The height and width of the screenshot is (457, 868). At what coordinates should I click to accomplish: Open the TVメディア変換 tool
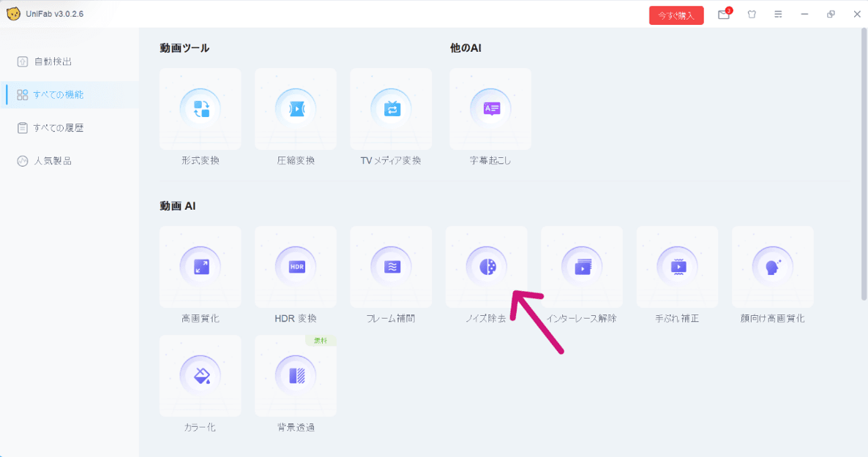click(x=391, y=110)
